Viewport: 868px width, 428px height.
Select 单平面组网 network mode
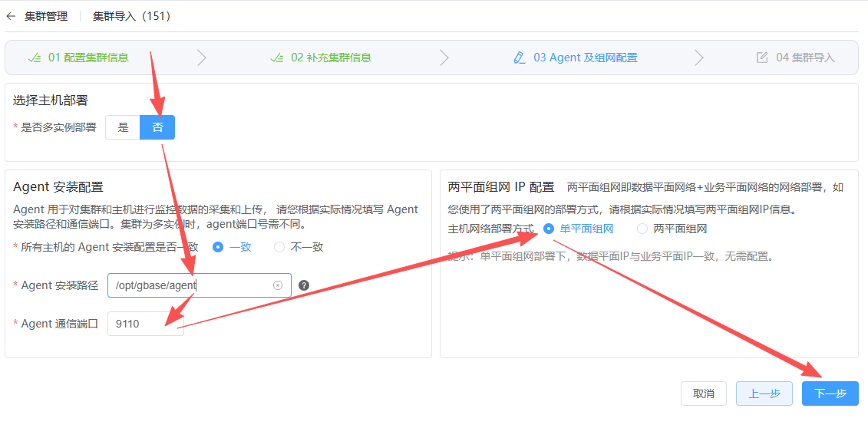(548, 229)
